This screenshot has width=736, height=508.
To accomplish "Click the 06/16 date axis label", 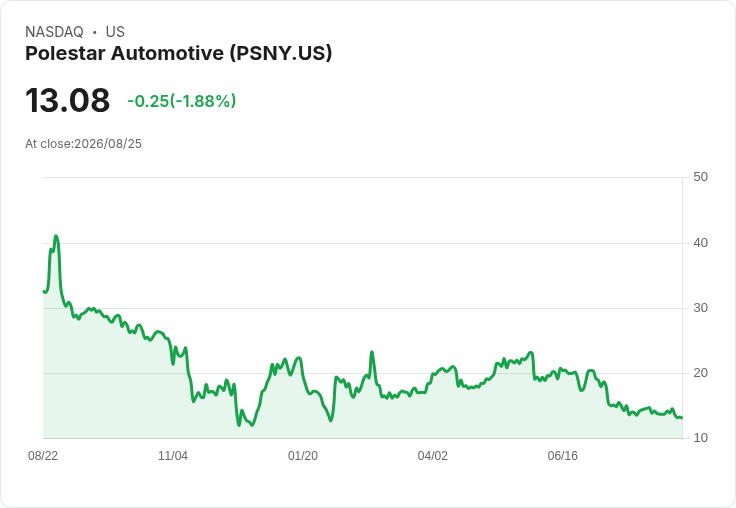I will pos(562,456).
